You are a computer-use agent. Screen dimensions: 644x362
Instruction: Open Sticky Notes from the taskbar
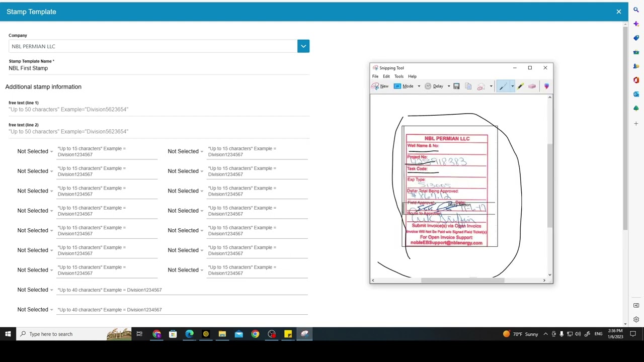pos(288,334)
